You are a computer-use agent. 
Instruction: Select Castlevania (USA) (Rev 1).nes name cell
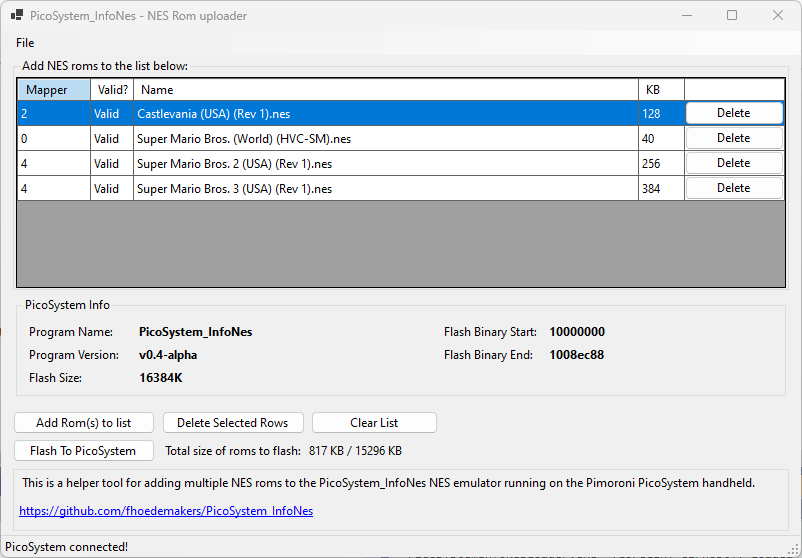386,114
